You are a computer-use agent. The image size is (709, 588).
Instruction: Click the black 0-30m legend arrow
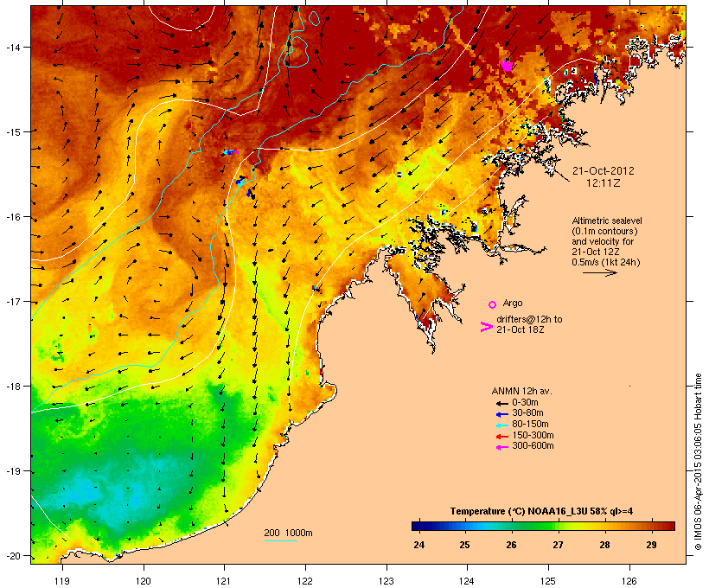coord(501,403)
